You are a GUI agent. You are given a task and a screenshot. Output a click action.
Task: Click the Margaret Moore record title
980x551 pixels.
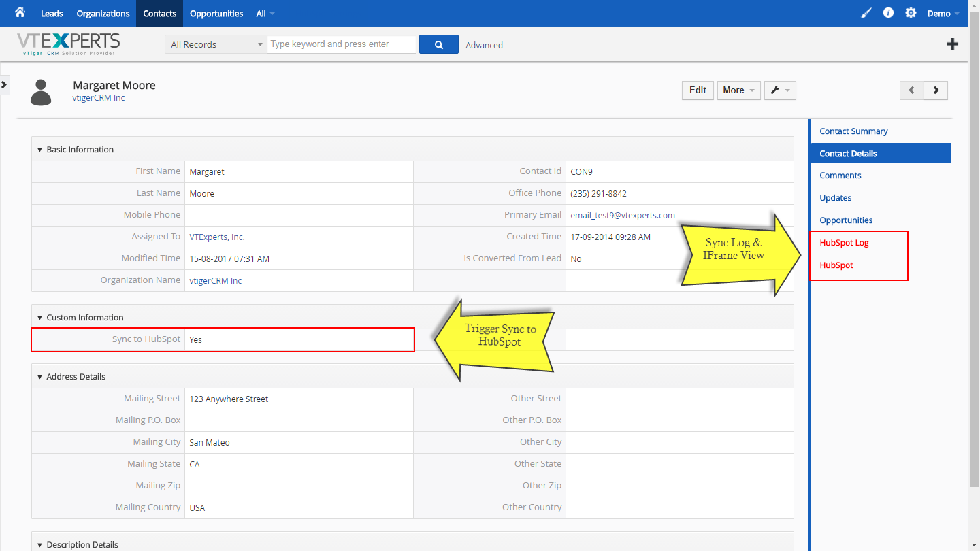click(x=114, y=85)
